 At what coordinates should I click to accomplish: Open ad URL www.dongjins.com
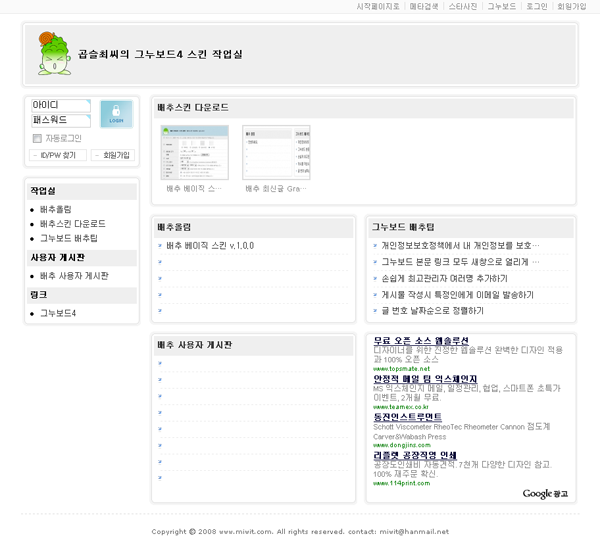[402, 445]
